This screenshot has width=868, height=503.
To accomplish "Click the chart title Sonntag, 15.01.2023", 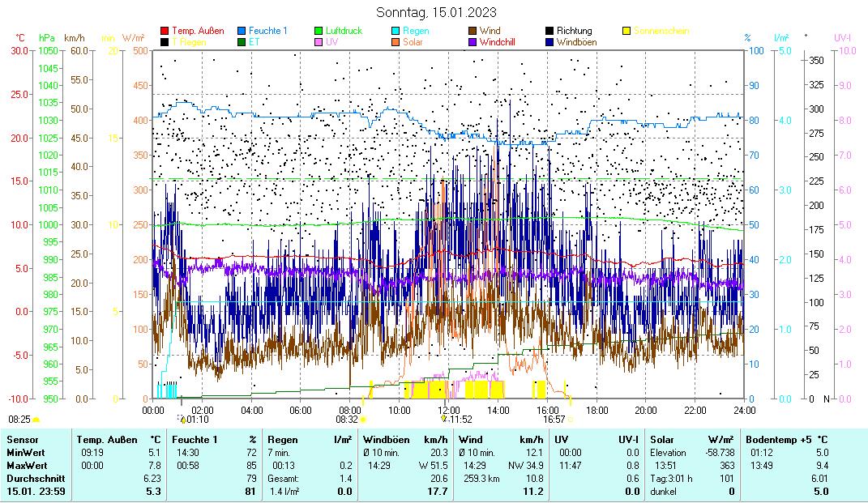I will pyautogui.click(x=437, y=12).
